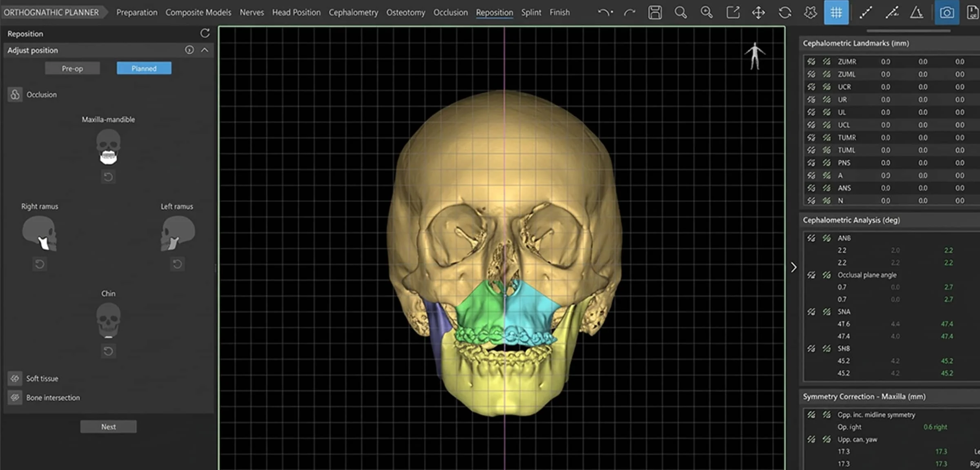
Task: Select the plain magnifier zoom tool
Action: [x=681, y=13]
